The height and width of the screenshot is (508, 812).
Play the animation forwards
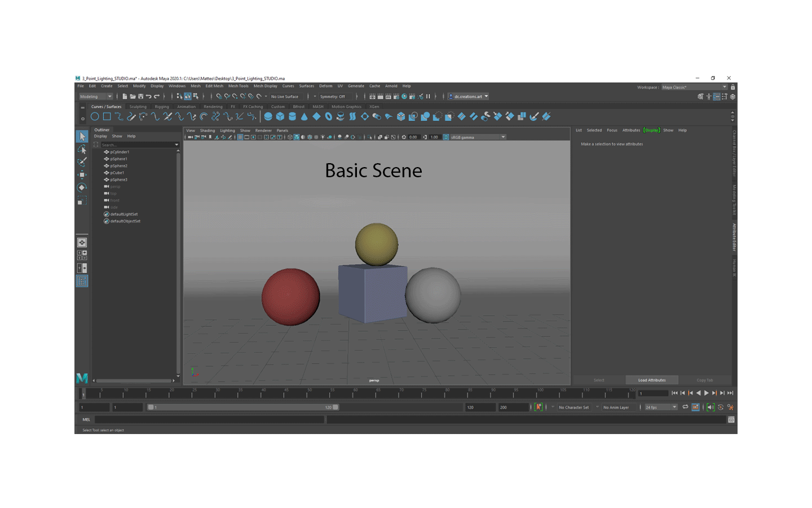pyautogui.click(x=707, y=393)
